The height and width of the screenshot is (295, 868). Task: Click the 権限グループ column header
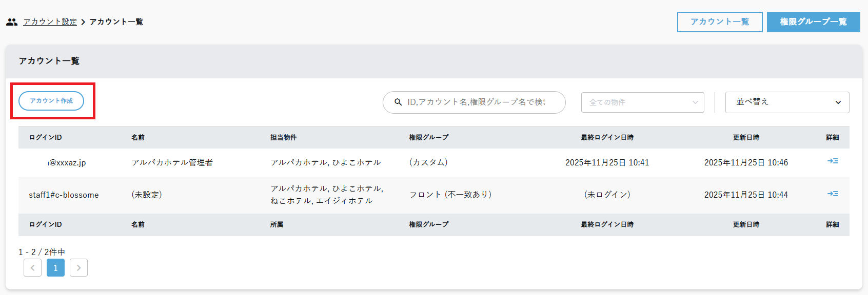(x=428, y=137)
